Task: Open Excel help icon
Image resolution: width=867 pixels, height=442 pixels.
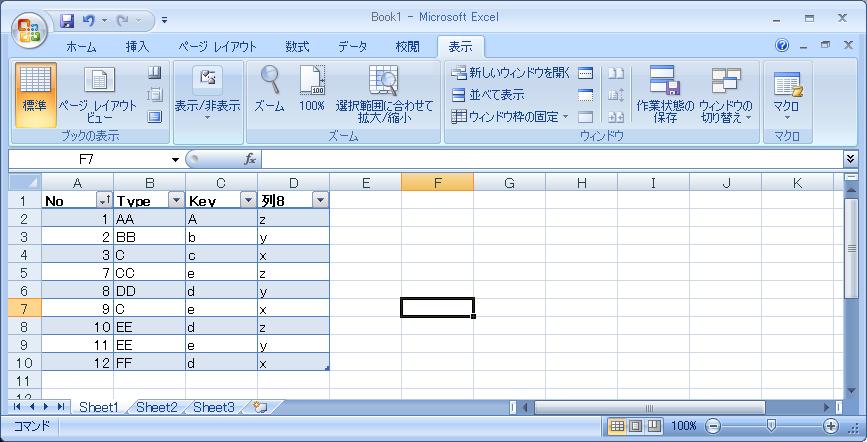Action: click(x=782, y=45)
